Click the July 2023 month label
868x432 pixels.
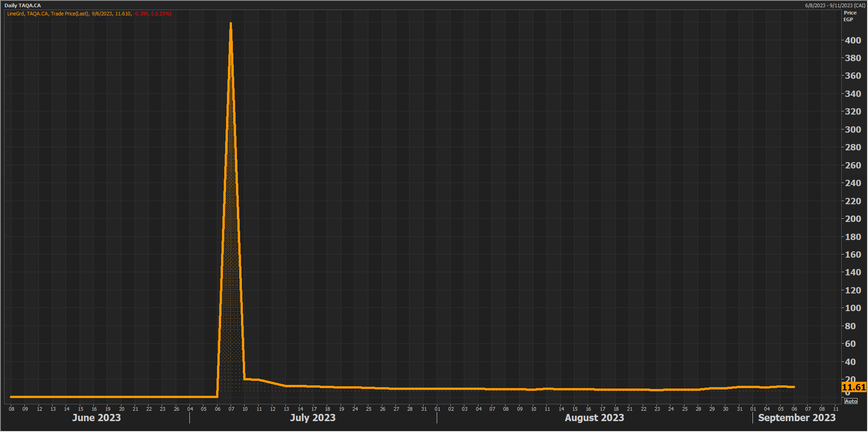point(313,418)
